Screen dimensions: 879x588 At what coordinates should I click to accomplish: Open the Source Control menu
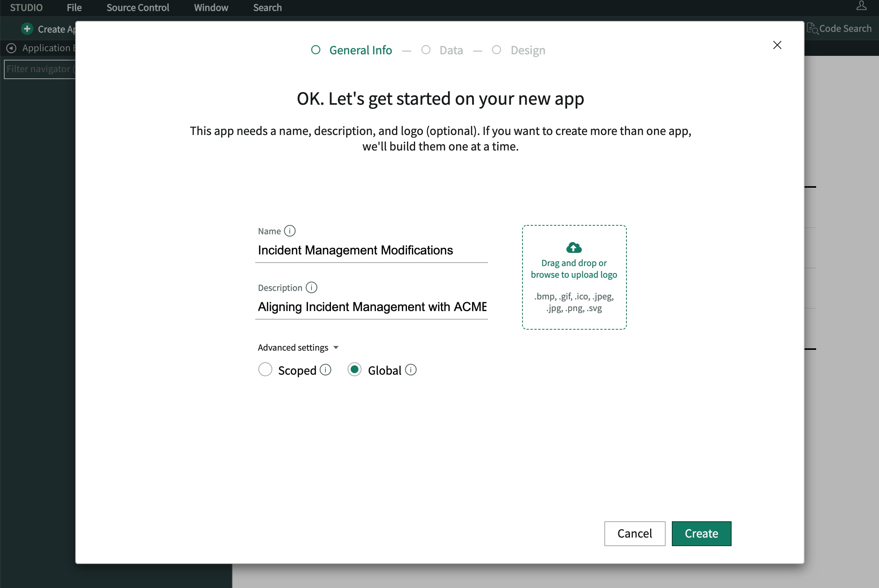(138, 8)
